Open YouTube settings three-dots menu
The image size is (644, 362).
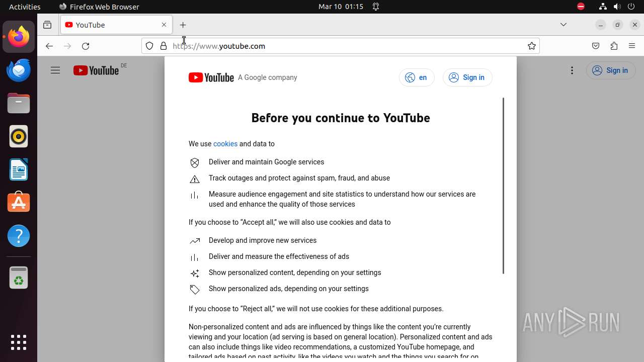tap(572, 70)
